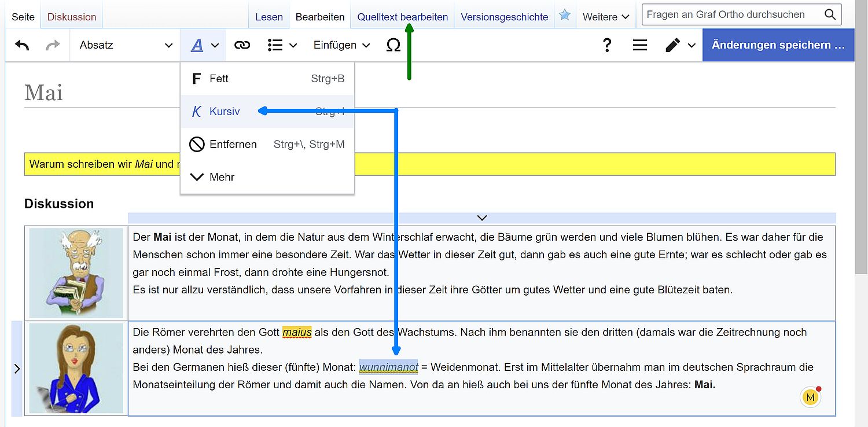This screenshot has width=868, height=427.
Task: Switch to the Quelltext bearbeiten tab
Action: click(402, 17)
